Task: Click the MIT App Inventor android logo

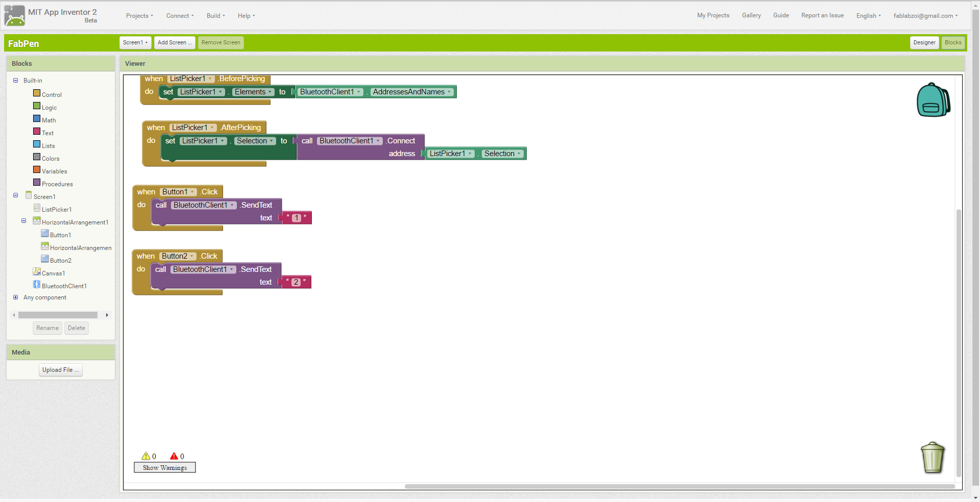Action: pyautogui.click(x=14, y=16)
